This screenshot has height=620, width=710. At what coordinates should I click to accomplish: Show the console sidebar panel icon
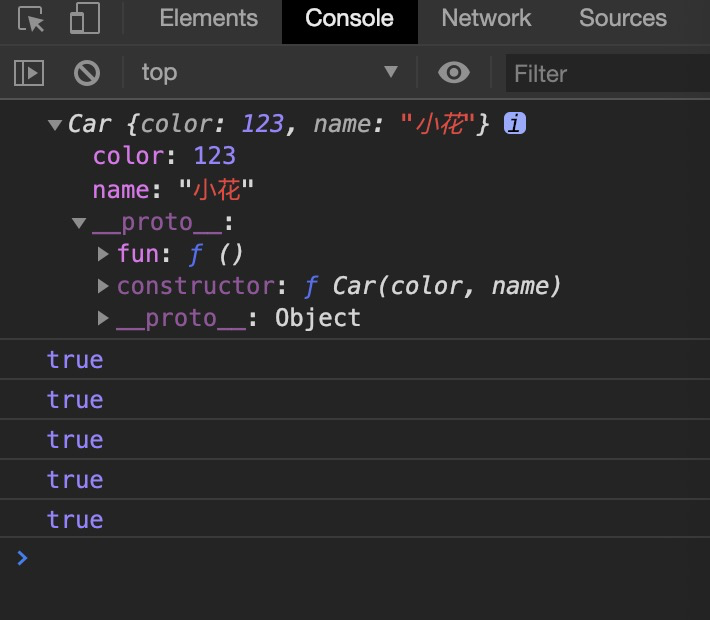tap(29, 72)
